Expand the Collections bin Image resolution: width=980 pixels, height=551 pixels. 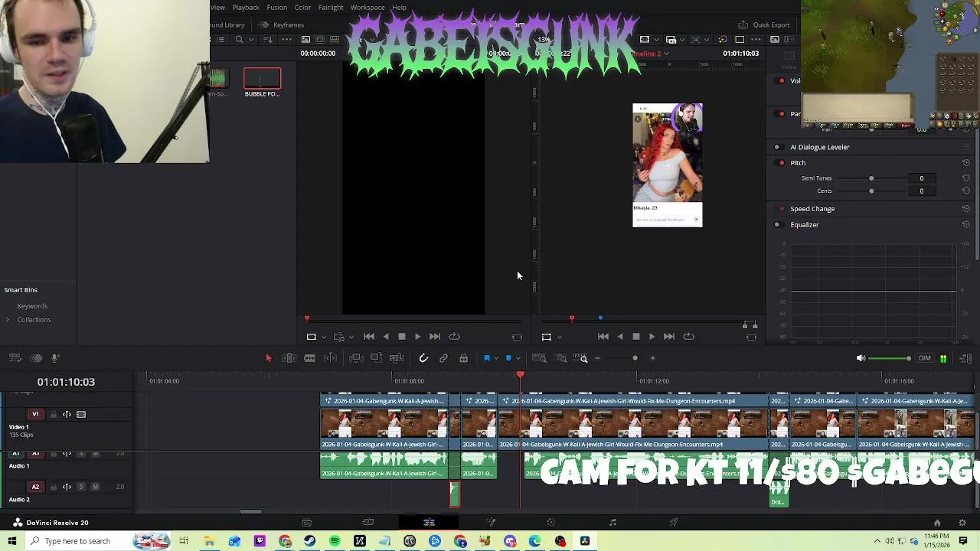pyautogui.click(x=8, y=320)
